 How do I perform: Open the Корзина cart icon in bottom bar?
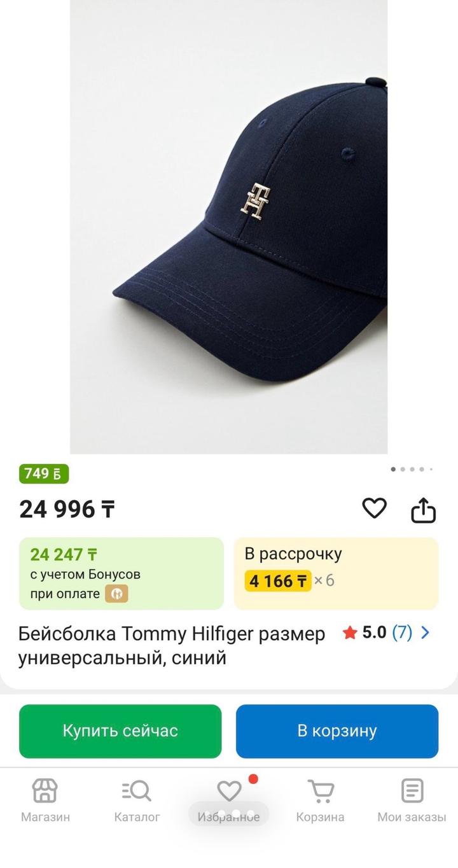pyautogui.click(x=321, y=790)
